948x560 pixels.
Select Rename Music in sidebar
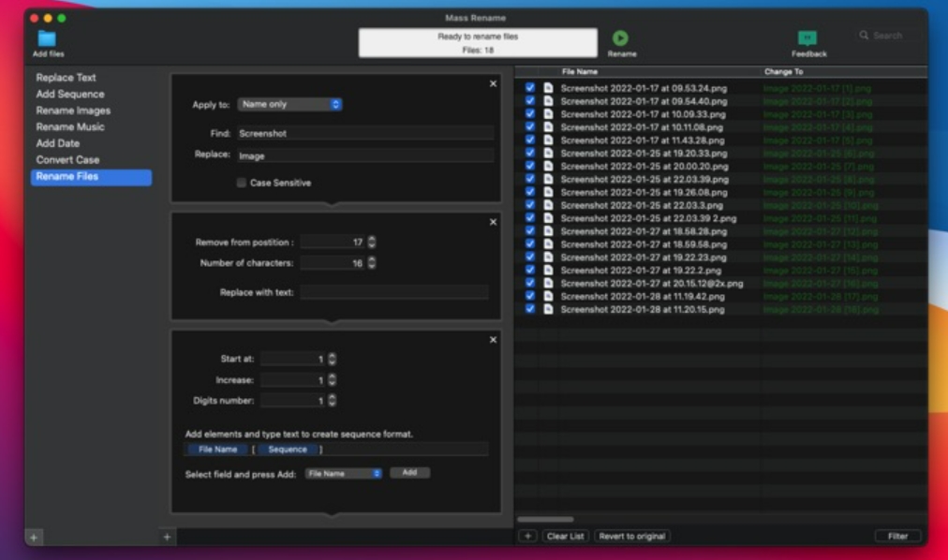click(70, 126)
